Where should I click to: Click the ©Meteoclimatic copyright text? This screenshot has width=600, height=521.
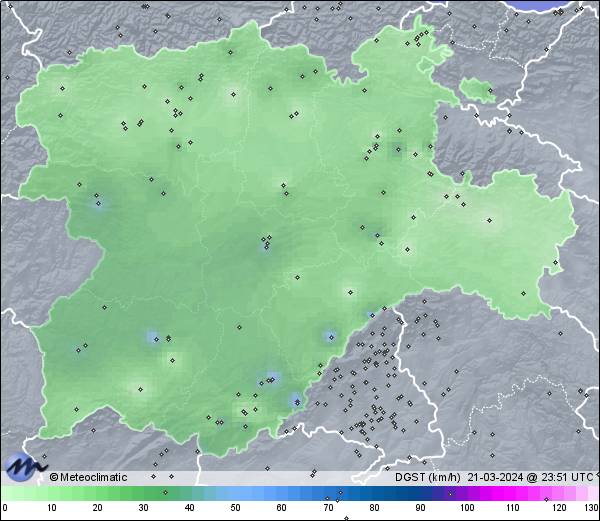pyautogui.click(x=88, y=477)
